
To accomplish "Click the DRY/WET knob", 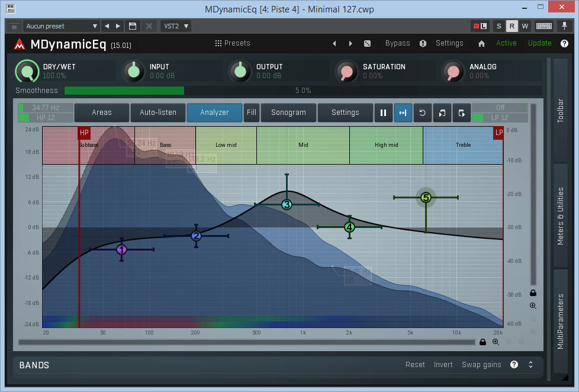I will (x=27, y=71).
